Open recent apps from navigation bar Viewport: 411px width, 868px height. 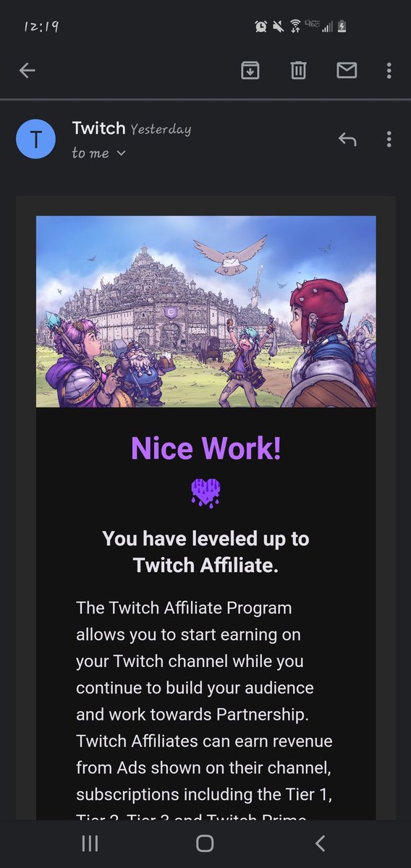click(x=90, y=843)
